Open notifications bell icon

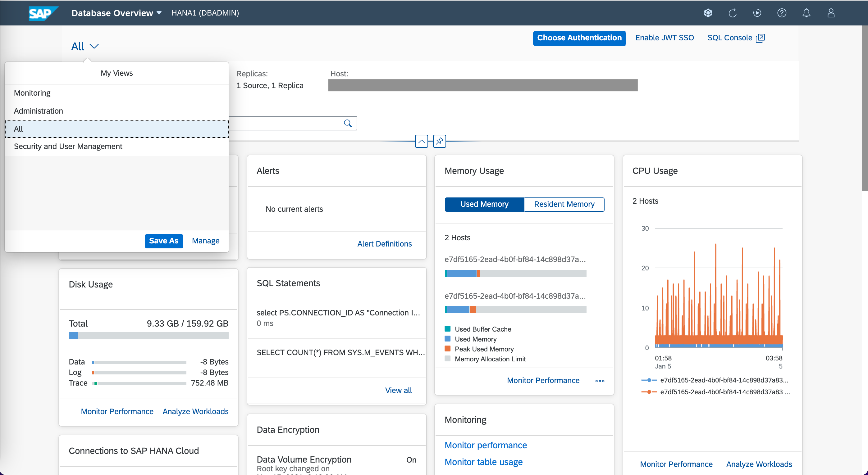pos(806,13)
